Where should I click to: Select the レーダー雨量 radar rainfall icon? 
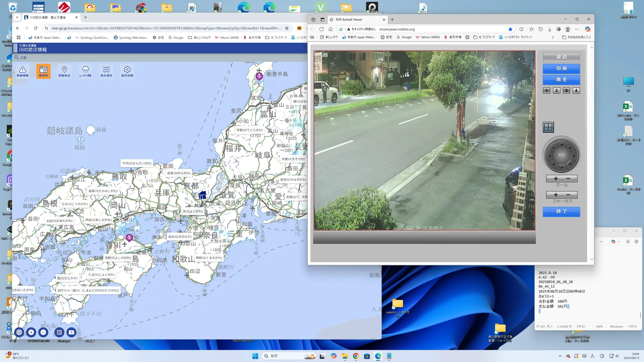pos(85,71)
